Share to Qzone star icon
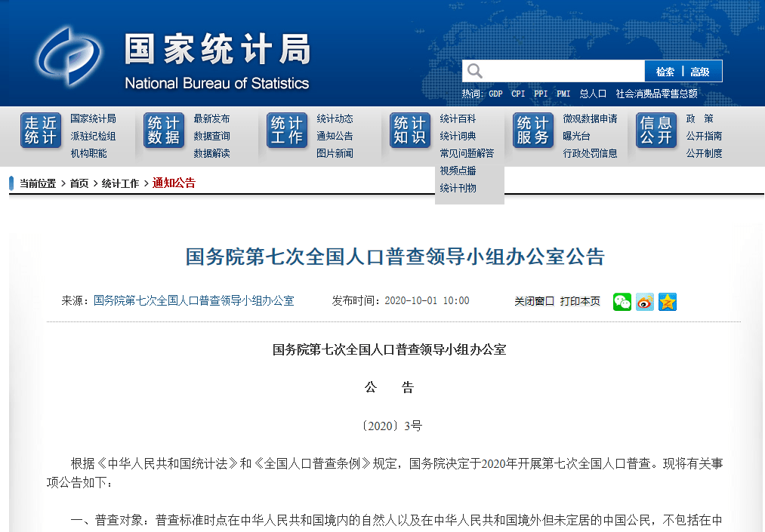The height and width of the screenshot is (532, 765). coord(667,302)
